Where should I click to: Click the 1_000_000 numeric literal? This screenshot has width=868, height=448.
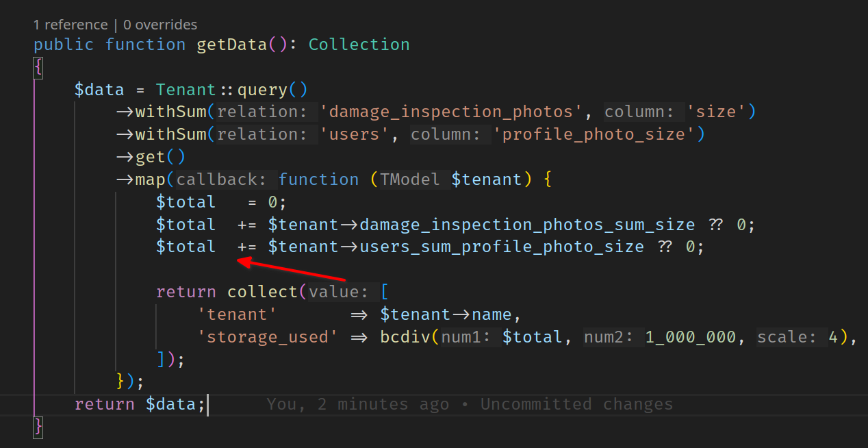tap(690, 337)
